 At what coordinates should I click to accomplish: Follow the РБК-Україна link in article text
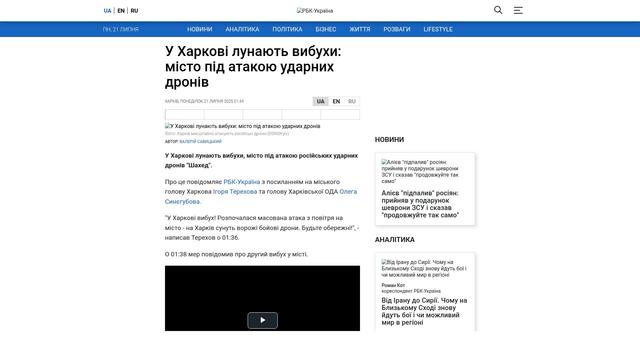pos(242,182)
